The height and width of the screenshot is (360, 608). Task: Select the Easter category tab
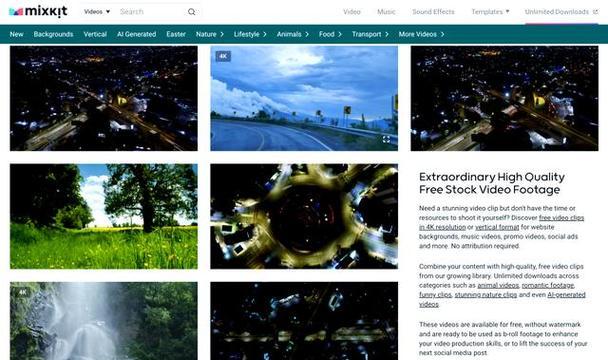pyautogui.click(x=176, y=34)
